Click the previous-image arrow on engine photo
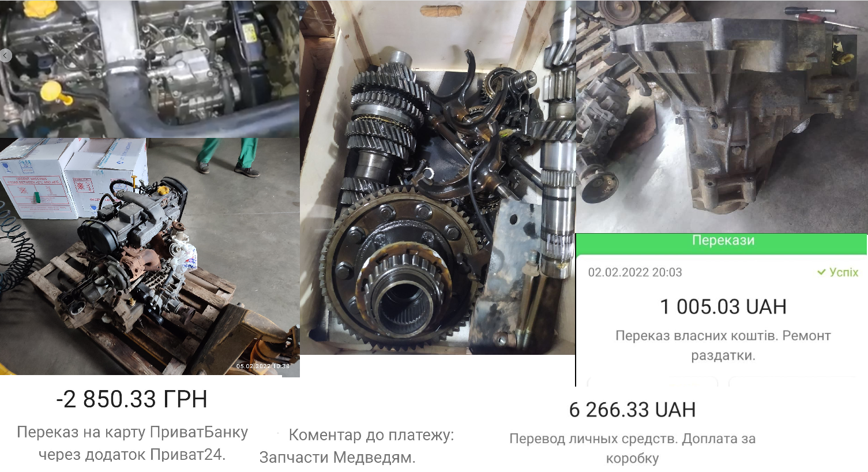This screenshot has height=472, width=868. (5, 56)
